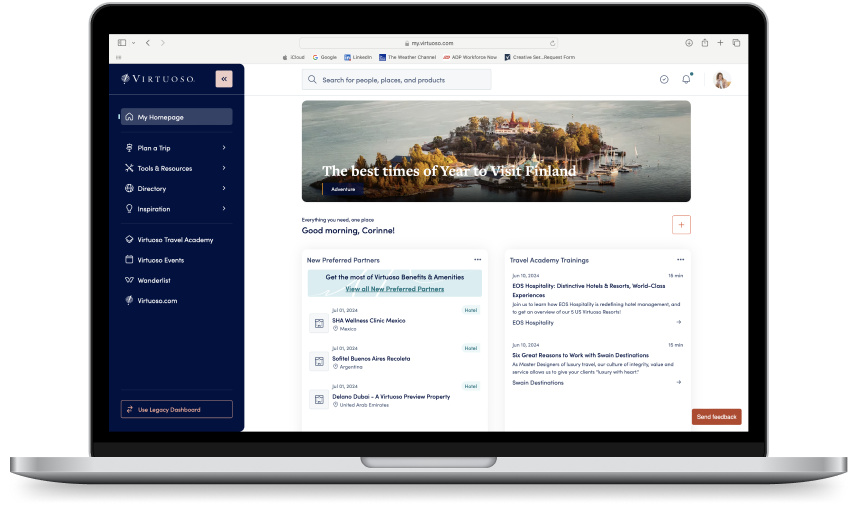Screen dimensions: 857x505
Task: Open Virtuoso Travel Academy
Action: [175, 239]
